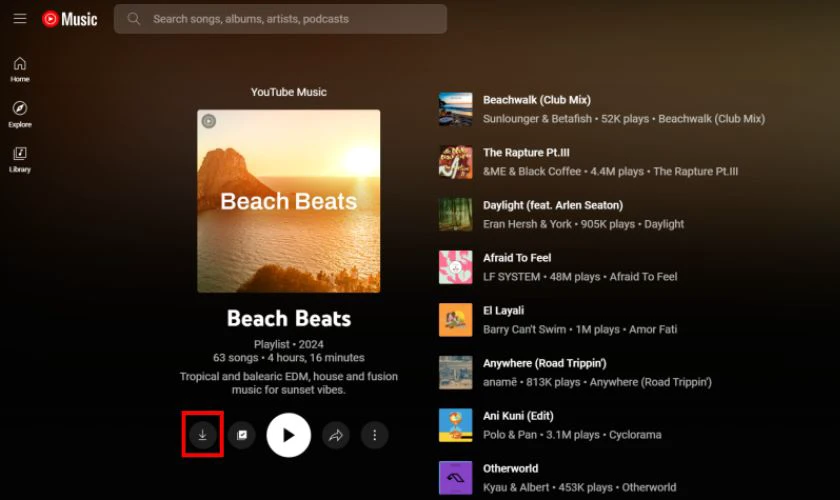Click the Ani Kuni (Edit) thumbnail
This screenshot has height=500, width=840.
point(455,425)
